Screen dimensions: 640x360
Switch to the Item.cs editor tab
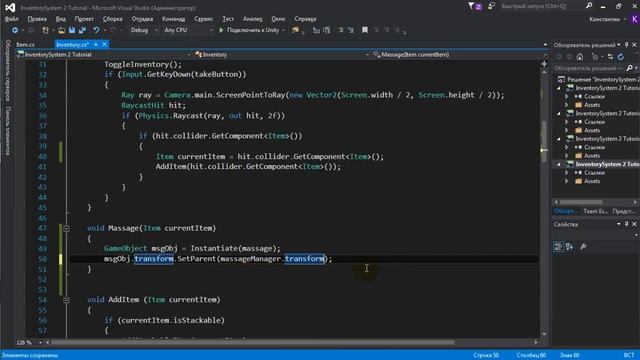25,44
